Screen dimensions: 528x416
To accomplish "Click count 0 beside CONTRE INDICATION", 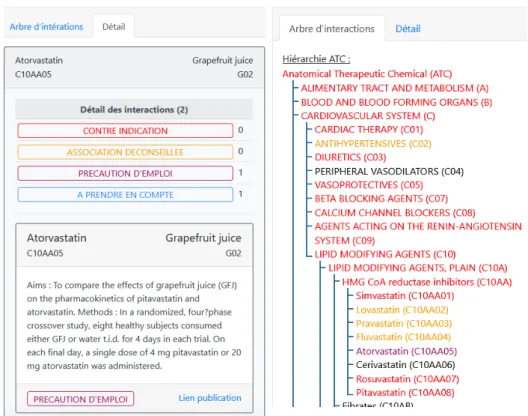I will 240,130.
